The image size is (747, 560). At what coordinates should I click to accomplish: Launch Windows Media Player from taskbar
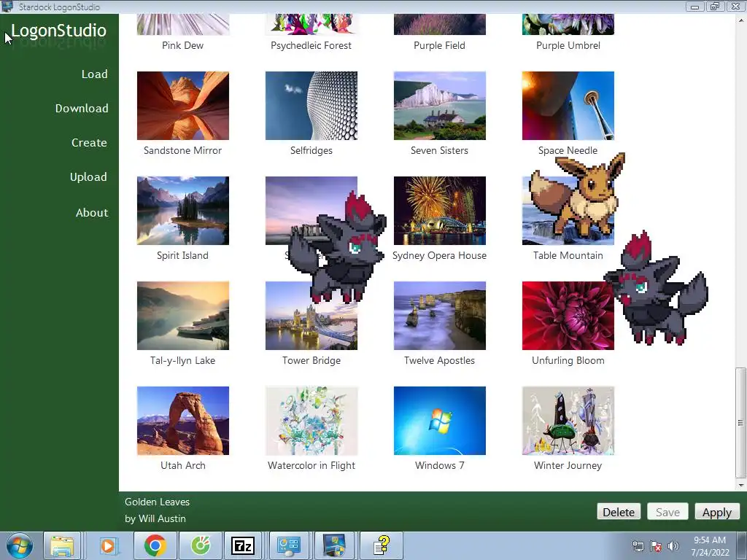(108, 545)
